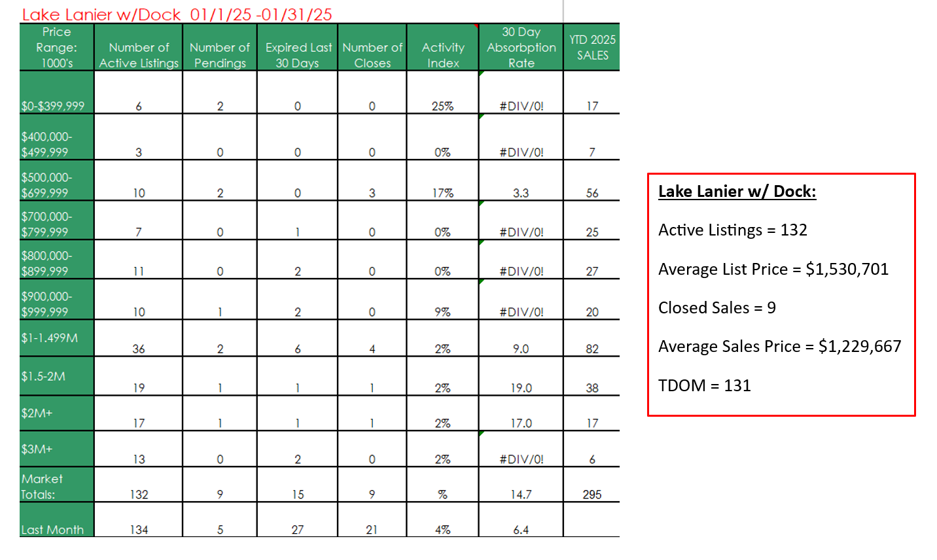Screen dimensions: 937x560
Task: Click the absorption rate value 19.0
Action: (x=522, y=388)
